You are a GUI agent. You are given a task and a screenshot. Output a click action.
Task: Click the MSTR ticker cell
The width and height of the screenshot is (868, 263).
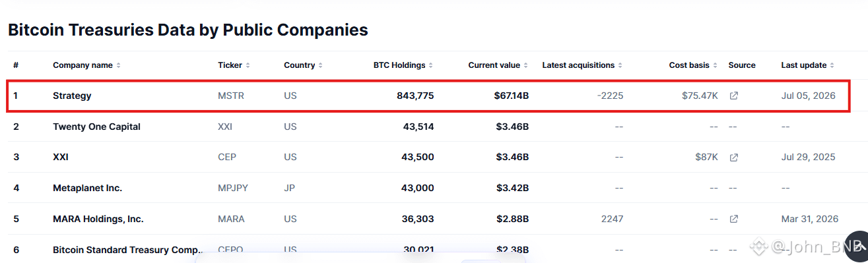[231, 96]
